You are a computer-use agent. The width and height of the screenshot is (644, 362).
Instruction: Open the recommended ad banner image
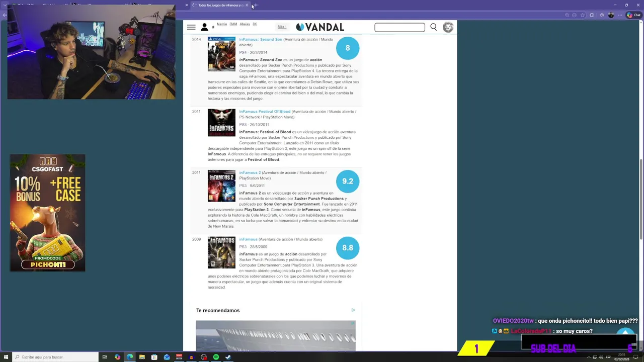tap(276, 335)
